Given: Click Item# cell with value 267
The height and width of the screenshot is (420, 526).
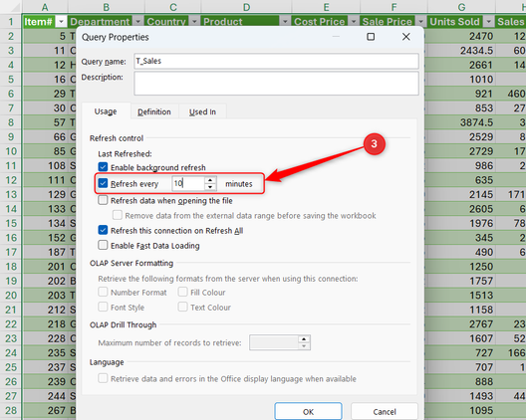Looking at the screenshot, I should tap(45, 410).
